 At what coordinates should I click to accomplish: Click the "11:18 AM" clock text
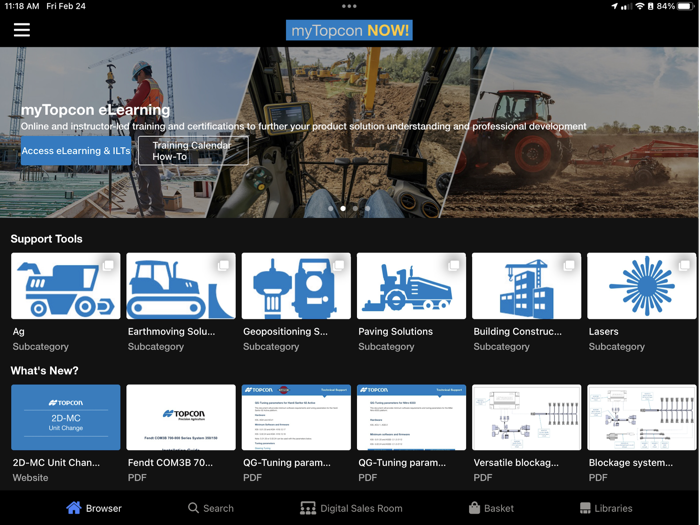[21, 6]
